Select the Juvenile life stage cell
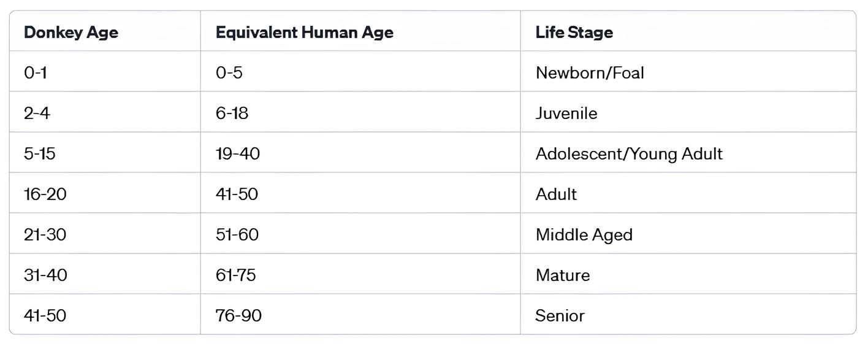This screenshot has width=868, height=346. click(x=566, y=113)
